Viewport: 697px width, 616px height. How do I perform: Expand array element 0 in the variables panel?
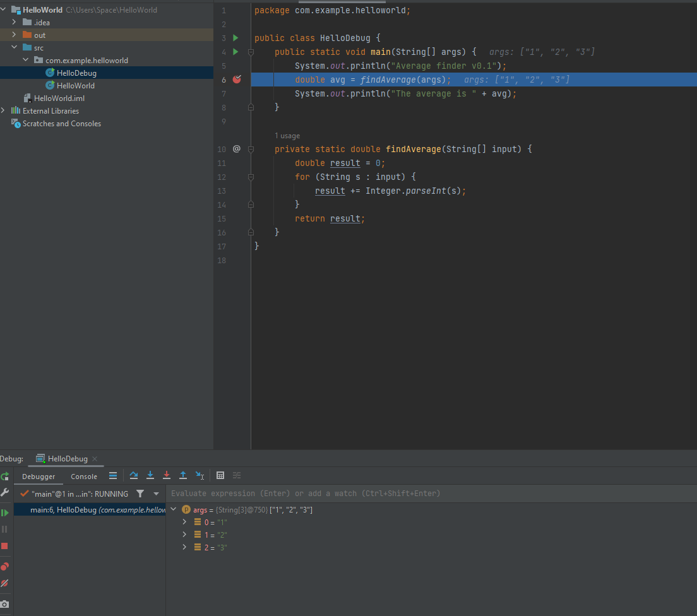[184, 522]
